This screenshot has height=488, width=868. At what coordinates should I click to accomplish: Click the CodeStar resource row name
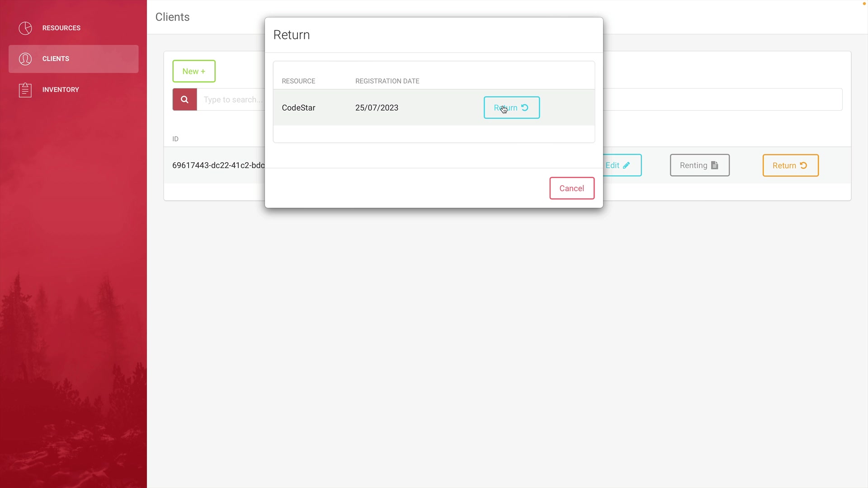(298, 108)
